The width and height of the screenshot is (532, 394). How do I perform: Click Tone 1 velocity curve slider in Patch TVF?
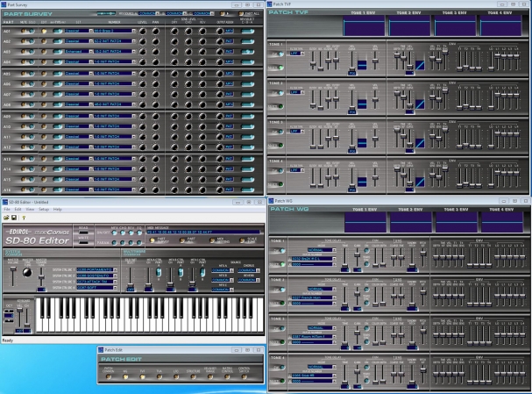coord(351,61)
